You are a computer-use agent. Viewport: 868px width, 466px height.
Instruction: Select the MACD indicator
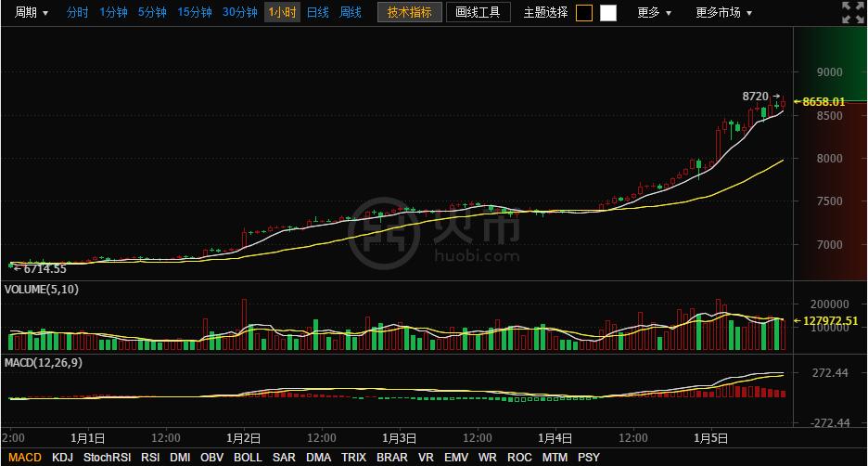point(25,458)
